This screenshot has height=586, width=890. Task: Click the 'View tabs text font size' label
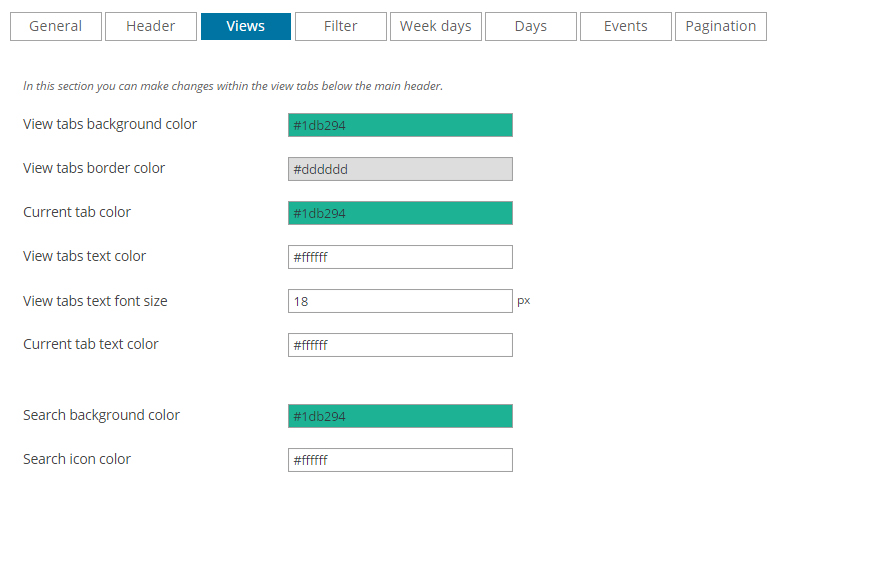coord(95,301)
